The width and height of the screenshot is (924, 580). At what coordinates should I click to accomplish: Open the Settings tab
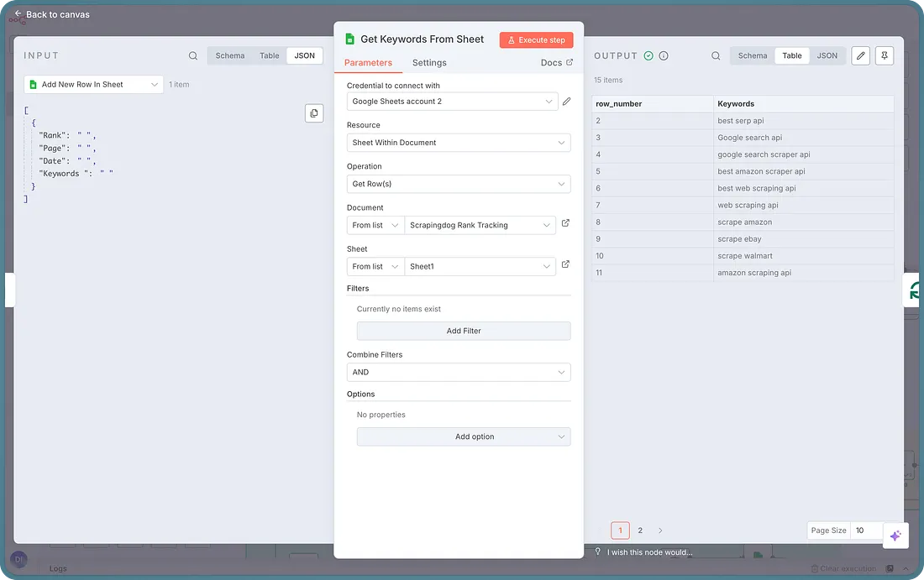[429, 63]
